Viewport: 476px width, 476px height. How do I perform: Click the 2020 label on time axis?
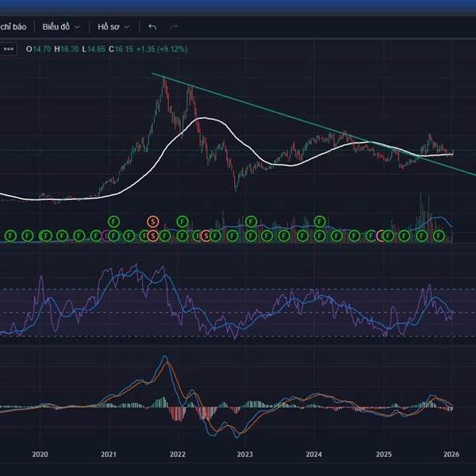40,455
